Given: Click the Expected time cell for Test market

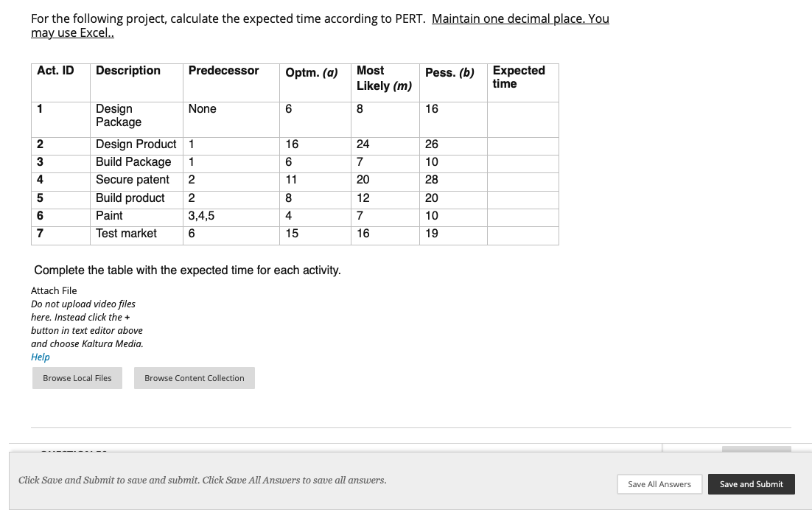Looking at the screenshot, I should [x=522, y=234].
